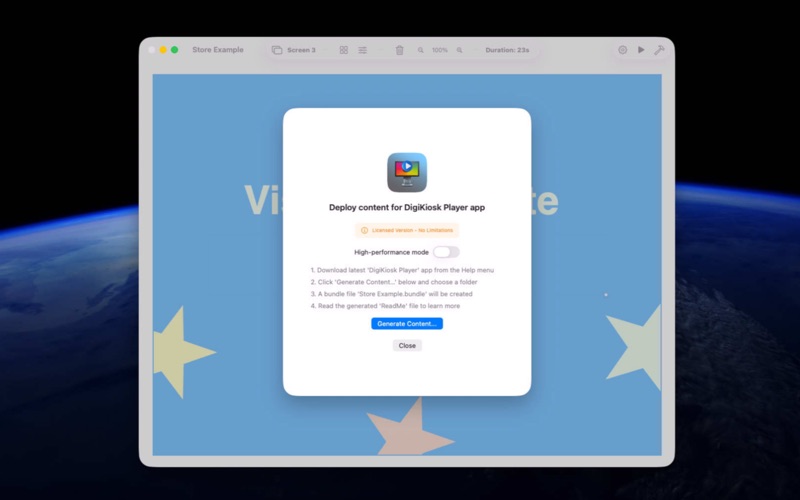Click the hammer deploy icon
The height and width of the screenshot is (500, 800).
pyautogui.click(x=659, y=50)
